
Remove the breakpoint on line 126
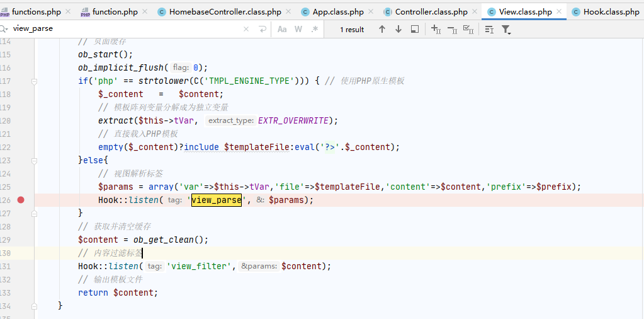pyautogui.click(x=21, y=200)
